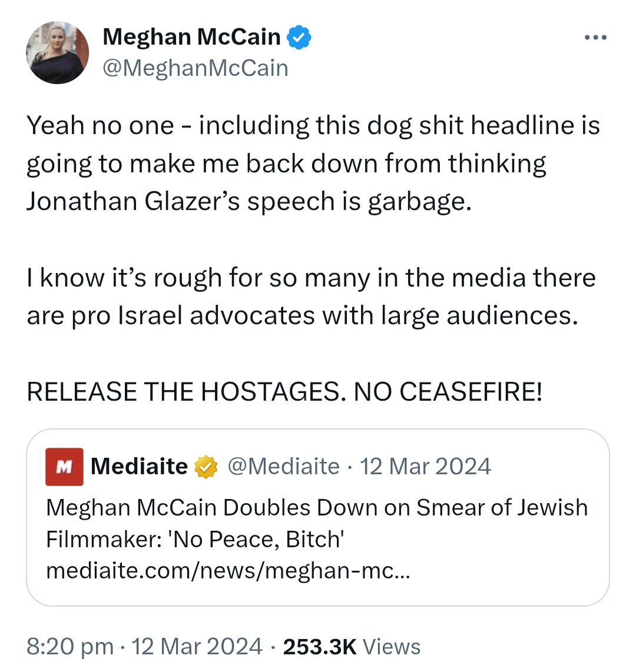
Task: Select the 'Yeah no one' opening line
Action: (313, 126)
